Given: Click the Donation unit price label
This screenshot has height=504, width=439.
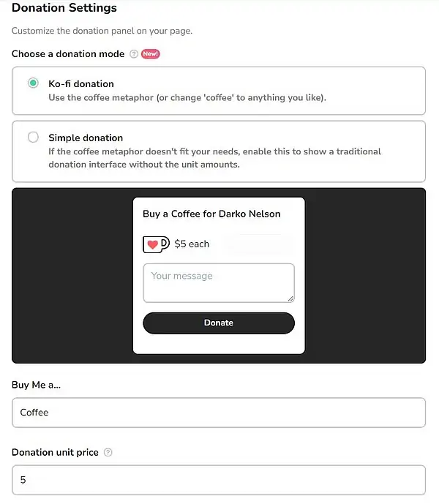Looking at the screenshot, I should click(x=55, y=452).
